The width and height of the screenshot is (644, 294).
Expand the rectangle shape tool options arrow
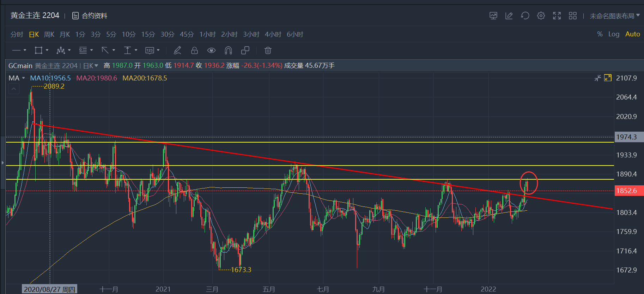pyautogui.click(x=47, y=50)
